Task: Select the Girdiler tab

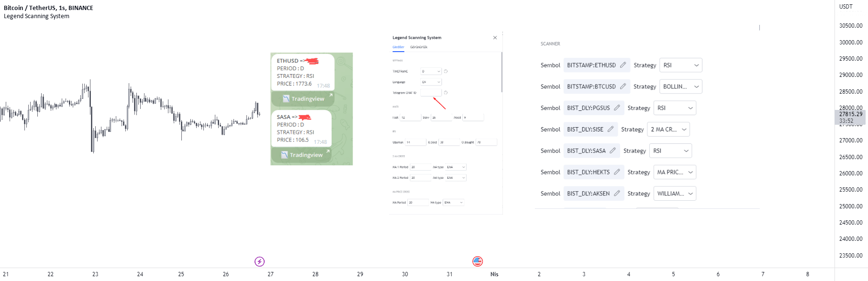Action: (x=398, y=47)
